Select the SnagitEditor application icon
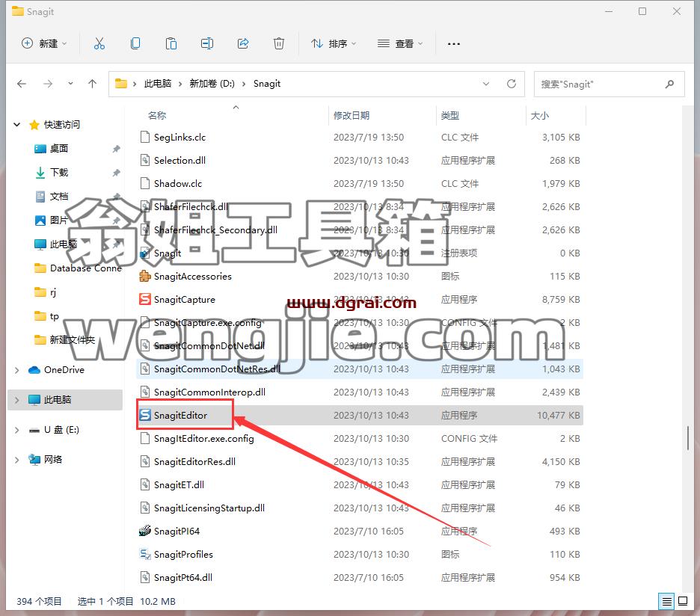The image size is (700, 616). 145,415
